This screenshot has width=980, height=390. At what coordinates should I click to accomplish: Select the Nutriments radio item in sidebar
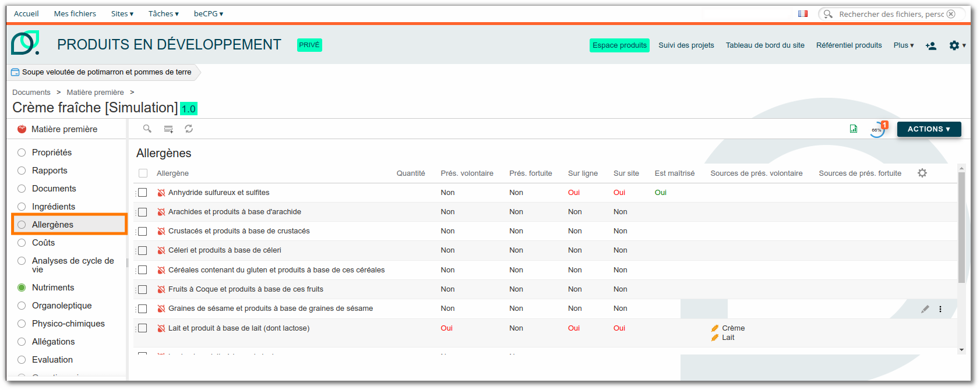click(x=22, y=288)
